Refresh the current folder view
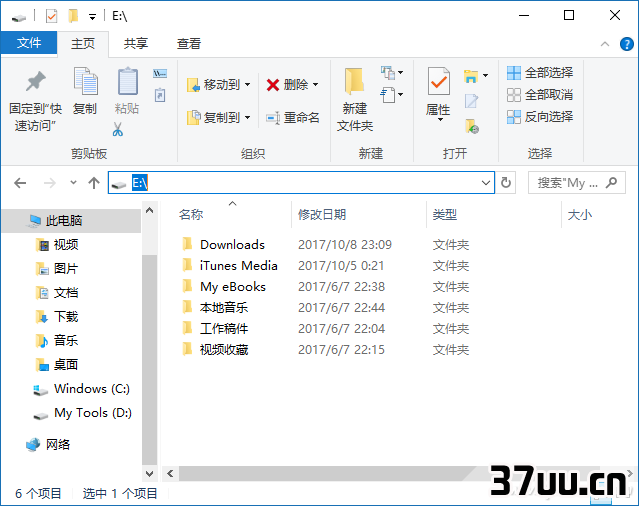Viewport: 639px width, 506px height. (506, 183)
